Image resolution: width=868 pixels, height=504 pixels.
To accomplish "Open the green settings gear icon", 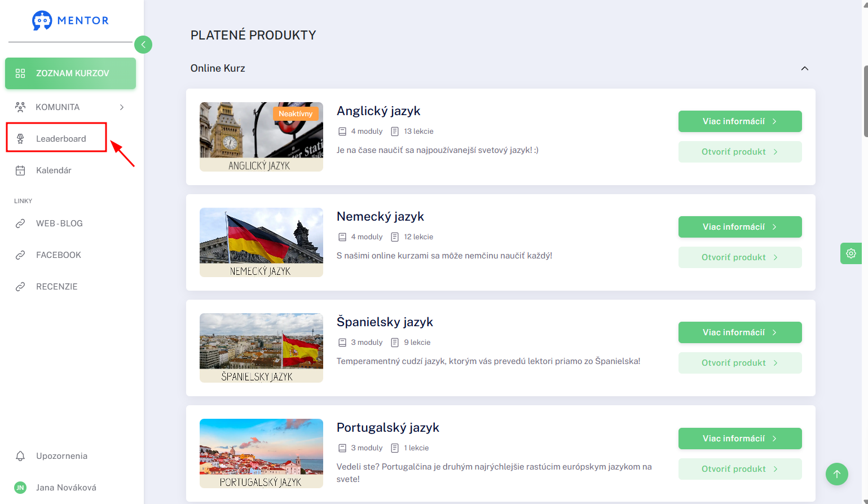I will coord(851,253).
